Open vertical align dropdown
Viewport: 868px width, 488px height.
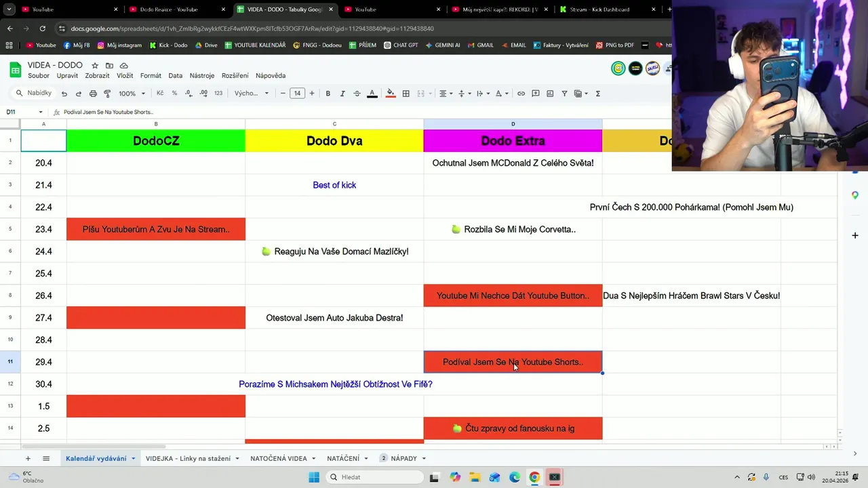(464, 94)
